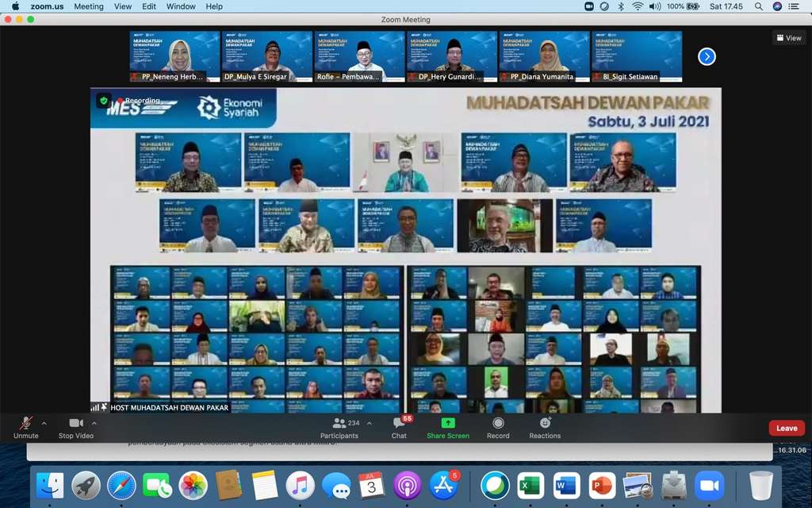Viewport: 812px width, 508px height.
Task: Expand audio options arrow beside Unmute
Action: 44,424
